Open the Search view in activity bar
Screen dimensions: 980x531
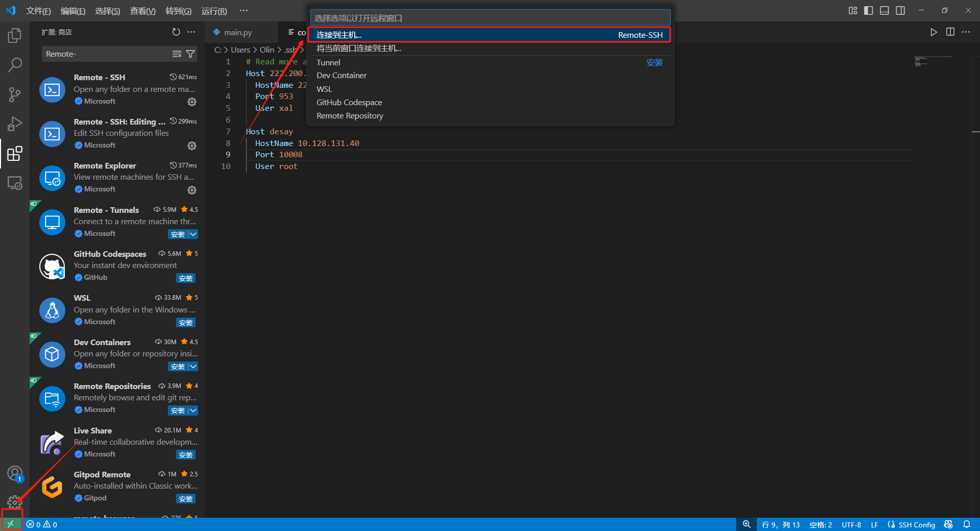pos(15,65)
